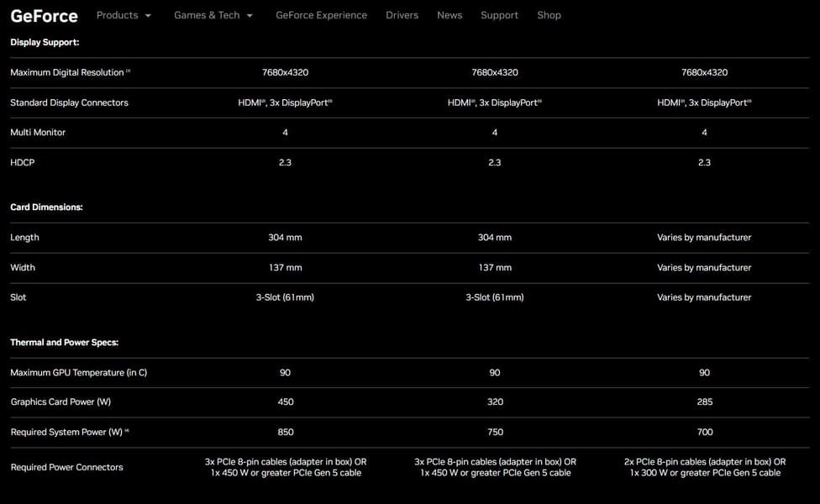This screenshot has width=820, height=504.
Task: Go to GeForce Experience page
Action: coord(321,15)
